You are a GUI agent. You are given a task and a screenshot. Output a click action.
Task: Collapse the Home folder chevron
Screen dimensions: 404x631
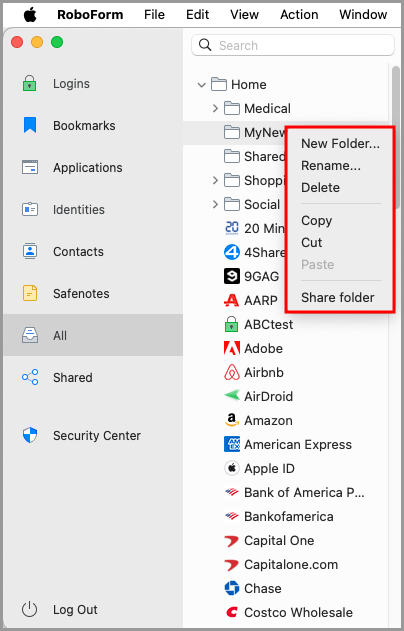(x=202, y=85)
